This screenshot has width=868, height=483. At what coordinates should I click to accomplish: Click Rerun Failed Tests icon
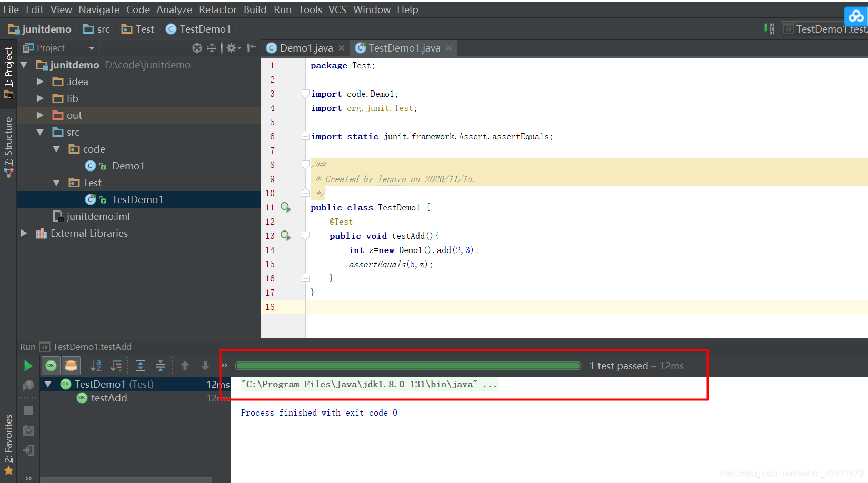point(28,385)
